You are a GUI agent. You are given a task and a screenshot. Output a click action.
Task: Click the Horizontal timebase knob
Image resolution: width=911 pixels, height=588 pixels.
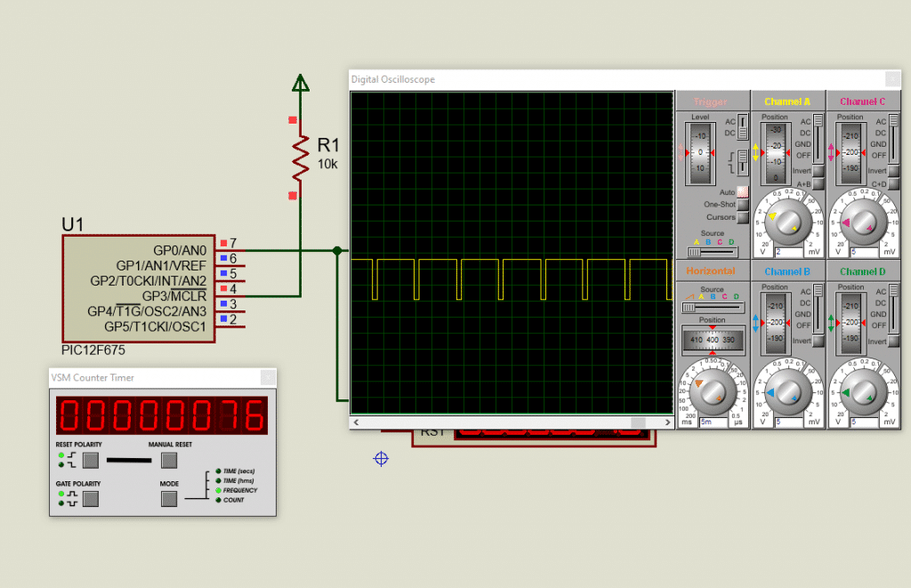point(712,392)
